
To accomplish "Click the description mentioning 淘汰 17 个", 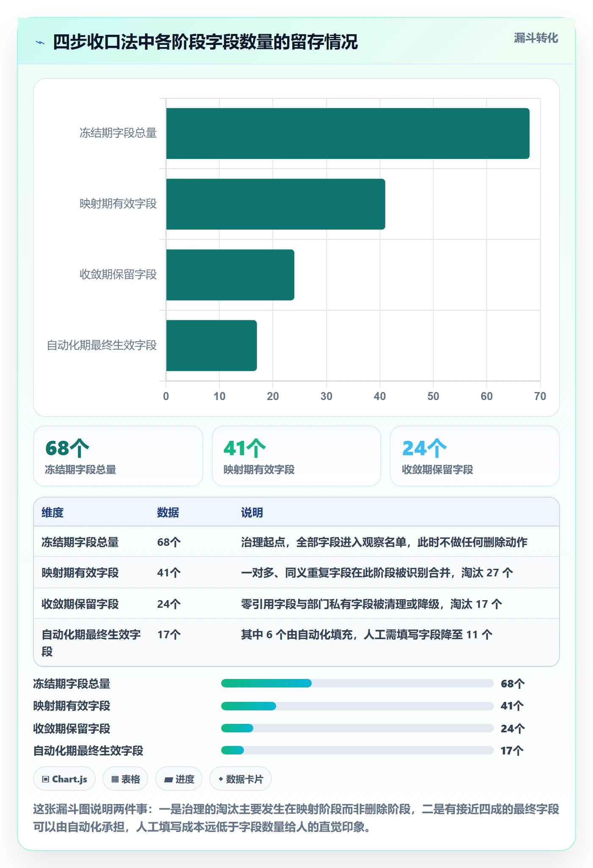I will [371, 604].
